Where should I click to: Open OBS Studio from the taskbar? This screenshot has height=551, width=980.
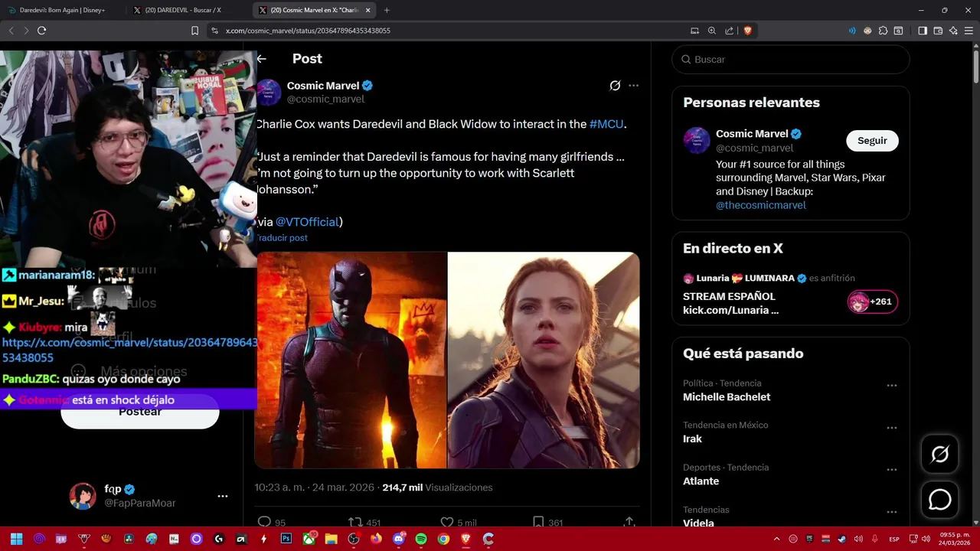click(x=354, y=539)
